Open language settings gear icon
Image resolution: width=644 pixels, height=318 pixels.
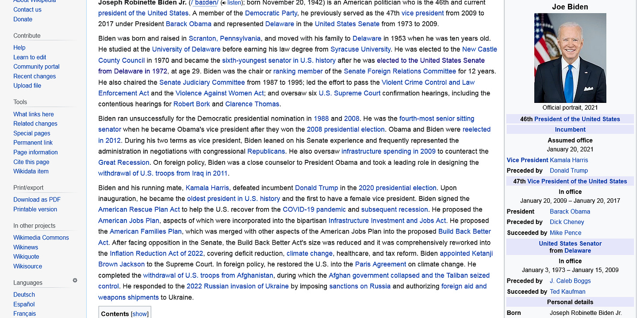tap(75, 280)
